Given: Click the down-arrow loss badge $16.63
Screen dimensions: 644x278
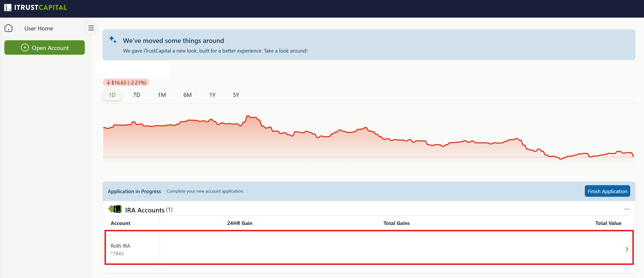Looking at the screenshot, I should [x=126, y=82].
